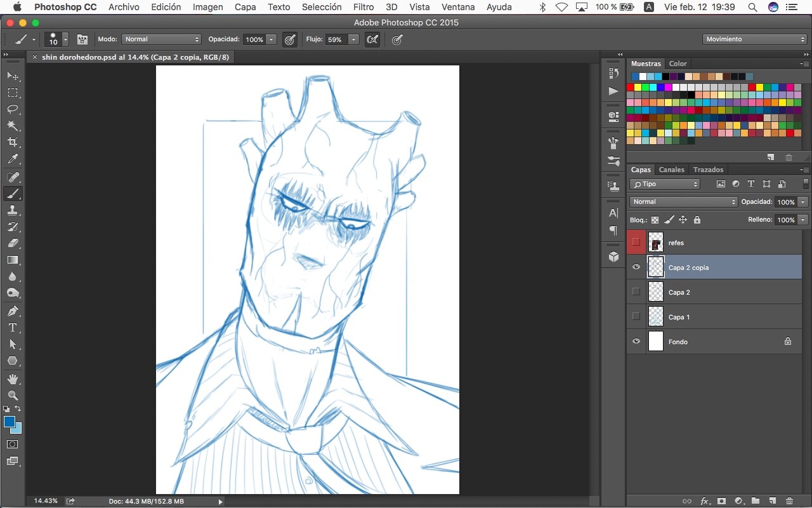Select the Spot Healing Brush tool
Screen dimensions: 812x508
13,177
